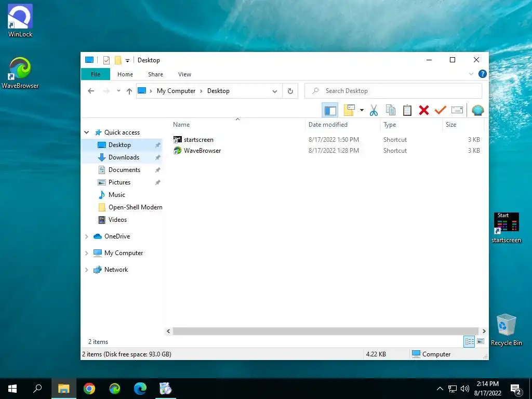Go up one level with Up arrow
Image resolution: width=532 pixels, height=399 pixels.
point(129,91)
